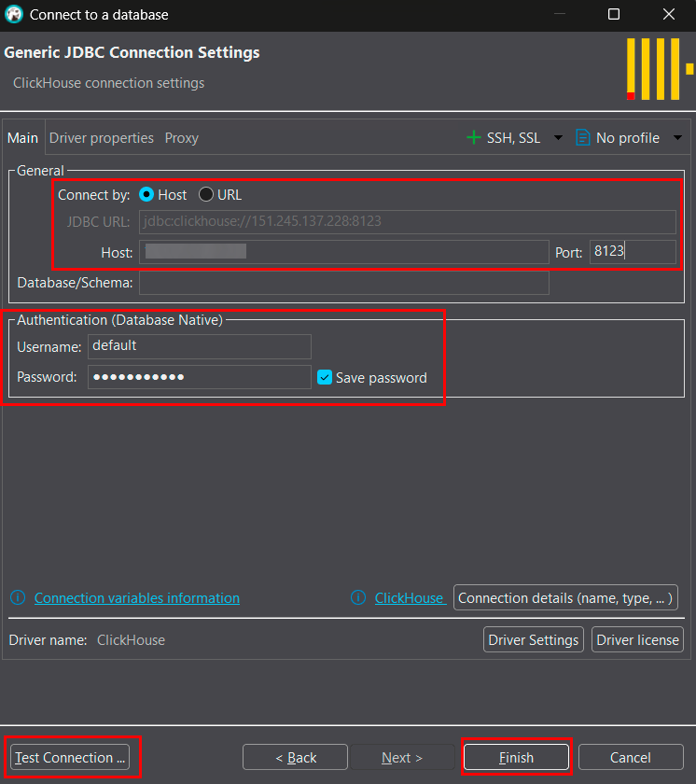Open Connection details (name, type, ...)
Screen dimensions: 696x784
click(x=564, y=597)
